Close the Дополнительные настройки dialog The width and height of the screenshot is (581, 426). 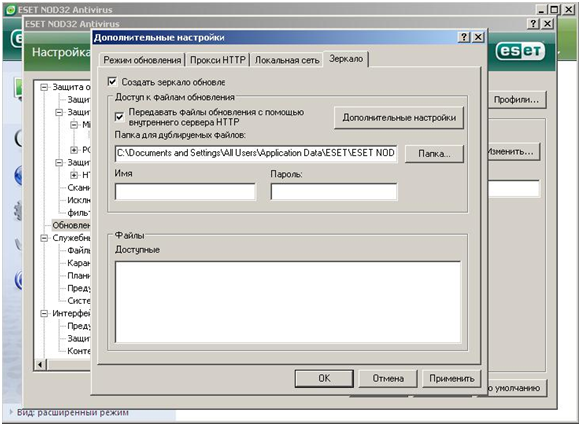(x=478, y=37)
